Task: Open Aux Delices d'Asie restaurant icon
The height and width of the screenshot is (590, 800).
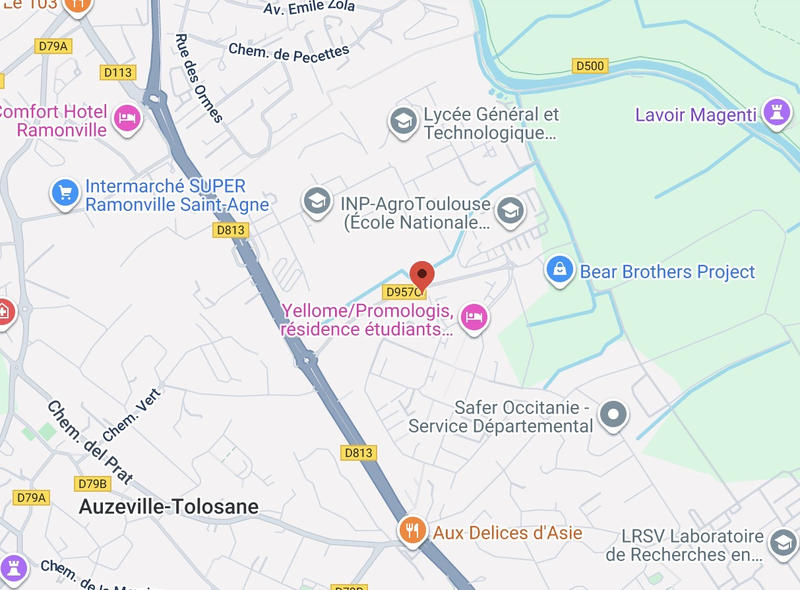Action: (x=413, y=531)
